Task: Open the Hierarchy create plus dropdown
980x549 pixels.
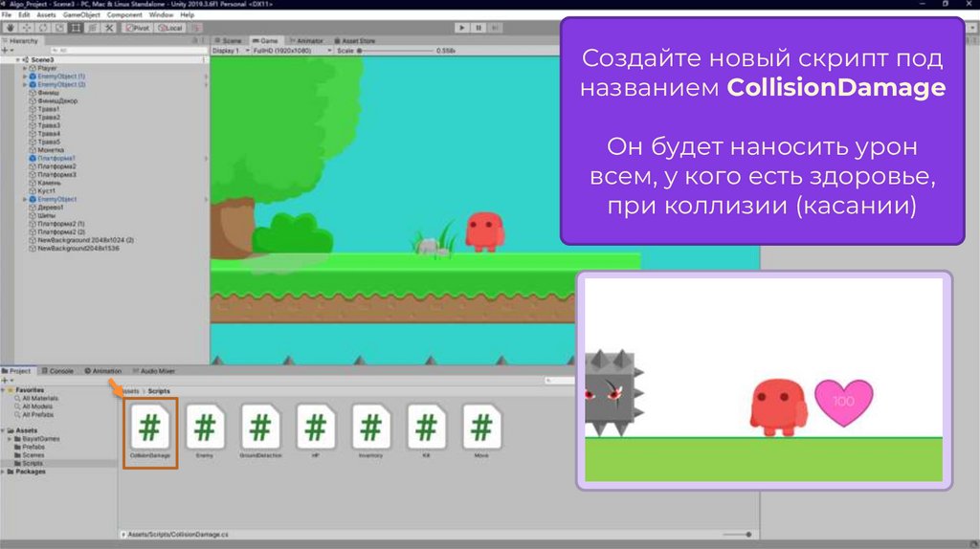Action: (x=7, y=50)
